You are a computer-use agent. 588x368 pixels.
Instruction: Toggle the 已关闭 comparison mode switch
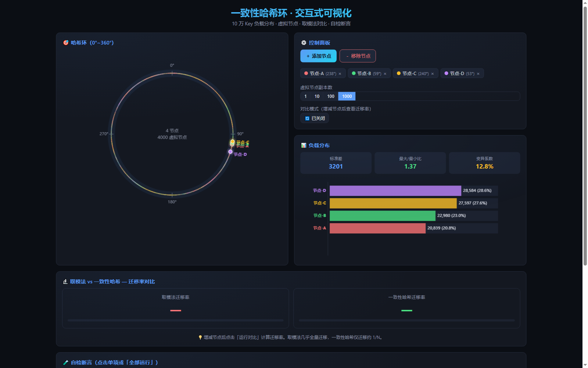(315, 118)
